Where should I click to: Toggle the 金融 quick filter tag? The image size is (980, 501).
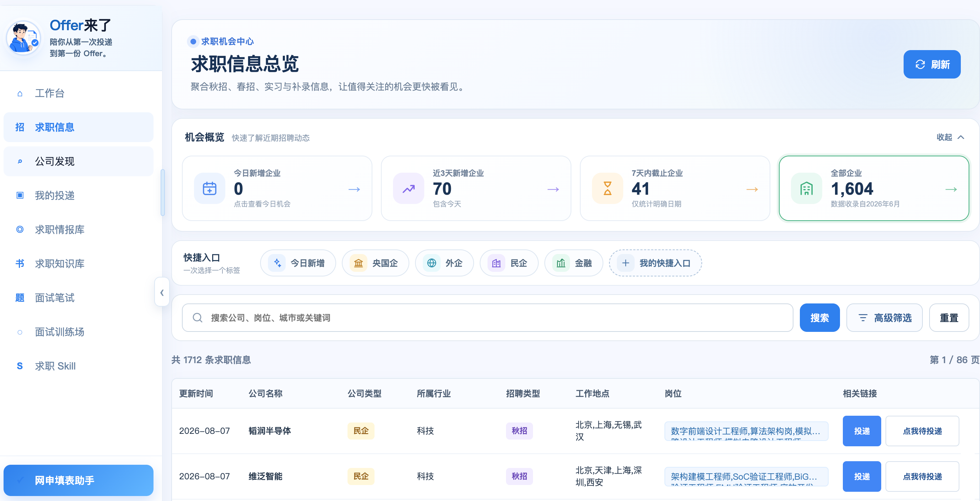point(574,263)
